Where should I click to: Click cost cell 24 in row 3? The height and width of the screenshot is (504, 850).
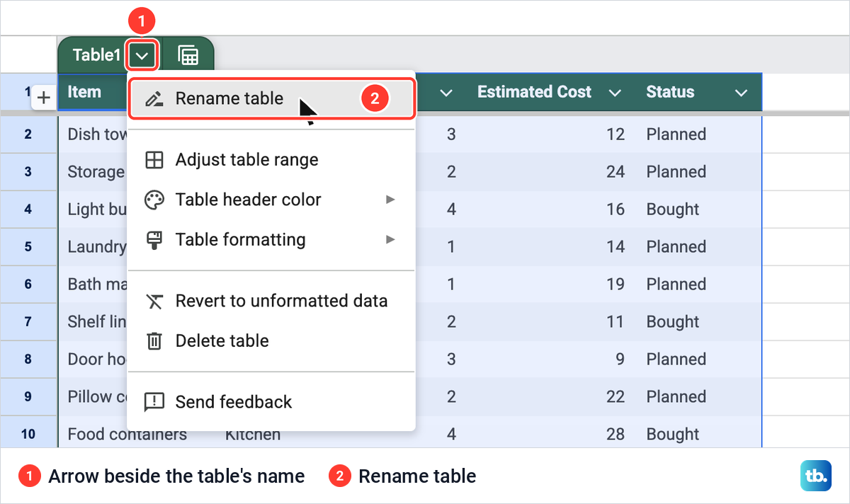coord(616,172)
